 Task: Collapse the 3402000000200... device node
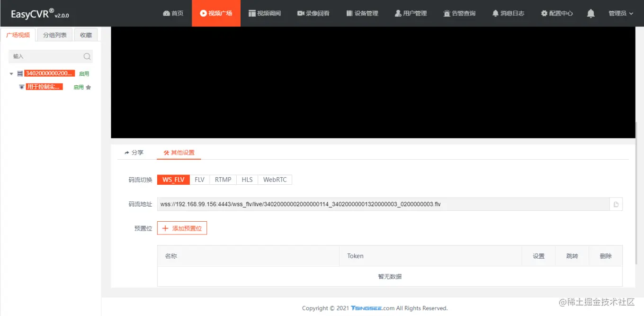tap(11, 74)
